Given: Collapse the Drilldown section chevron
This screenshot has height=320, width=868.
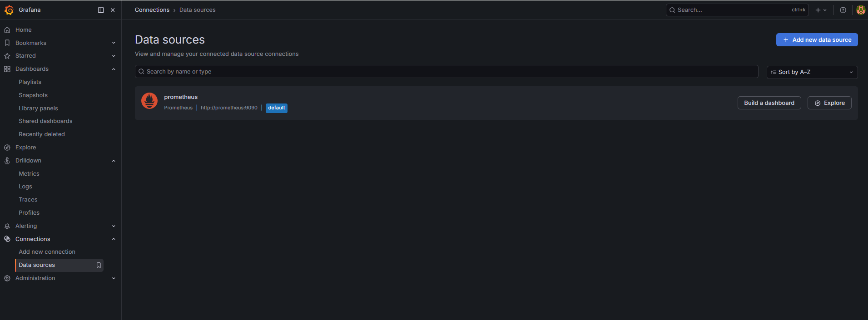Looking at the screenshot, I should pyautogui.click(x=114, y=161).
